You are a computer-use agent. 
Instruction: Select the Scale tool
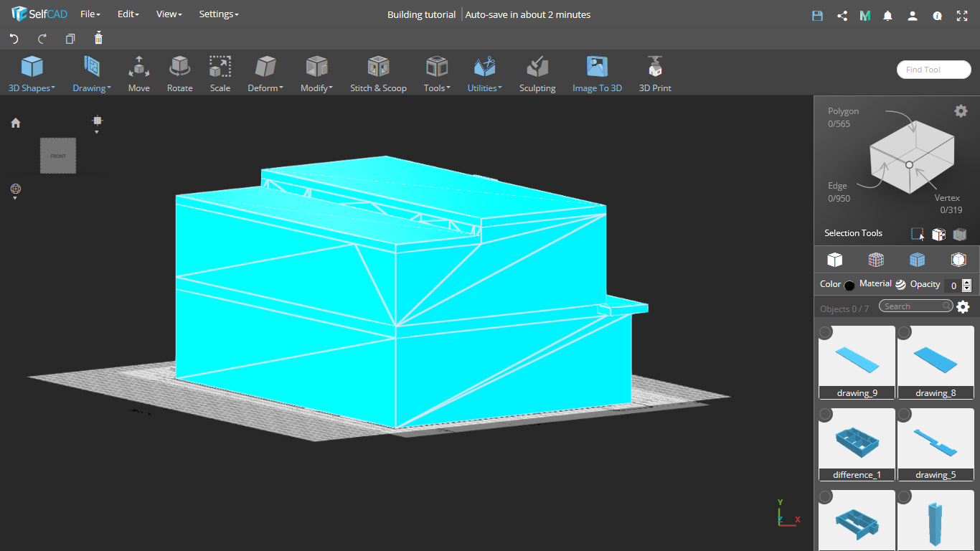pos(220,75)
